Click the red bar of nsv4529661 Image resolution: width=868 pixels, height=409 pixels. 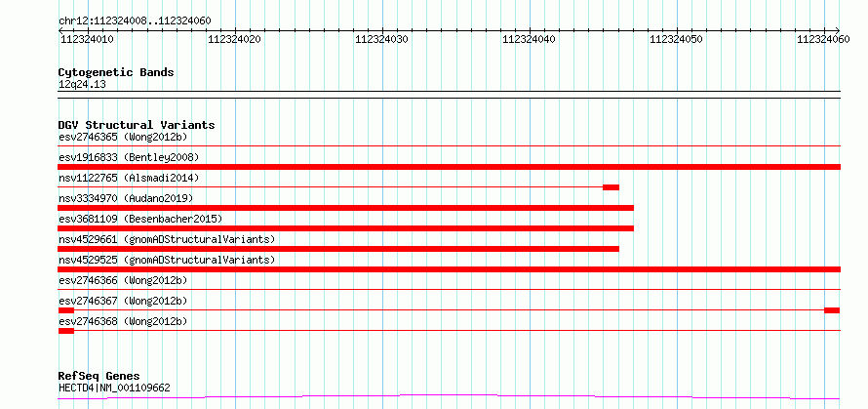338,249
